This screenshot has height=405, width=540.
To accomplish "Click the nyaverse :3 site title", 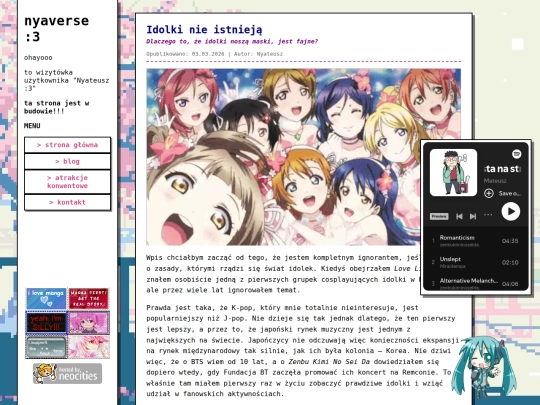I will pyautogui.click(x=56, y=29).
